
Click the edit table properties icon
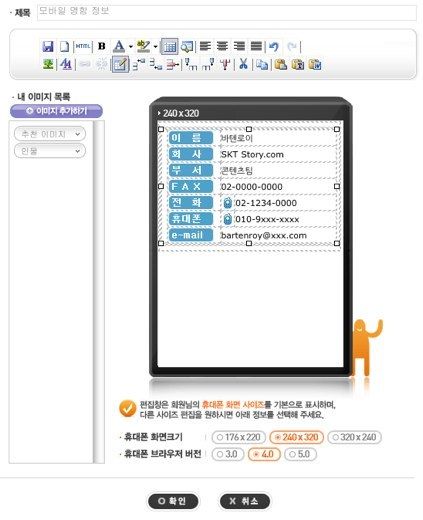(x=120, y=64)
